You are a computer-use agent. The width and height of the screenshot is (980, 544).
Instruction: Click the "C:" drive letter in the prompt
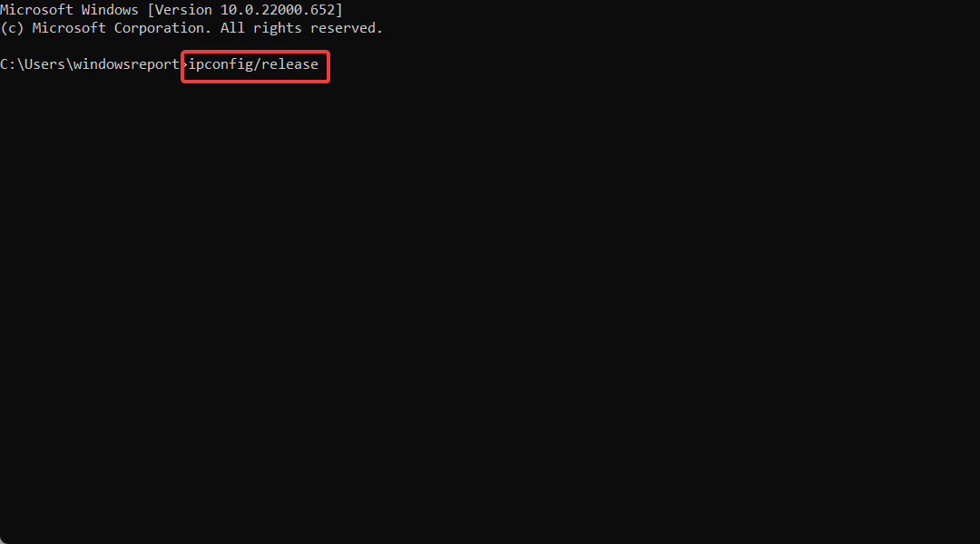[x=7, y=64]
